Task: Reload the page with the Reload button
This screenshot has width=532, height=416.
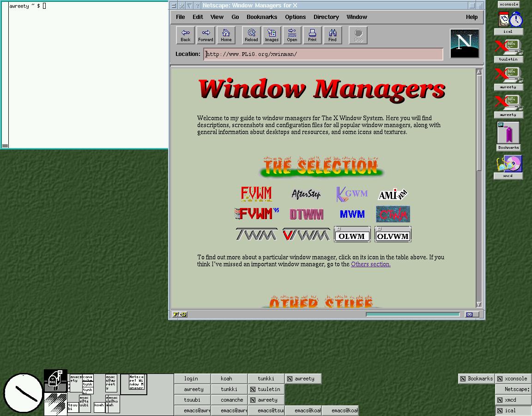Action: 251,35
